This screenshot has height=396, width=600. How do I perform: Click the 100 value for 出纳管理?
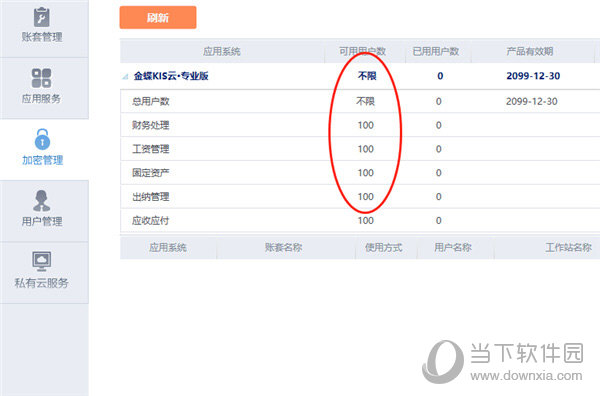click(365, 197)
